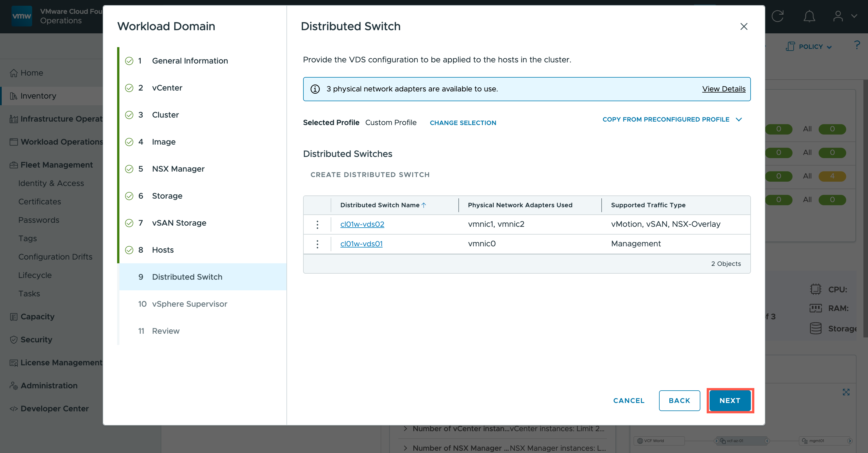The image size is (868, 453).
Task: Open actions menu for cl01w-vds02 row
Action: 317,224
